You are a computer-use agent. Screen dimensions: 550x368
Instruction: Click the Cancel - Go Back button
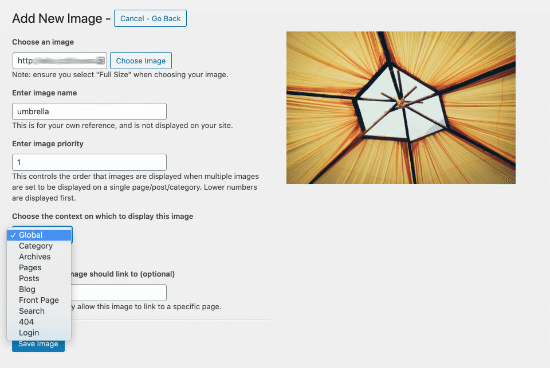click(x=150, y=18)
